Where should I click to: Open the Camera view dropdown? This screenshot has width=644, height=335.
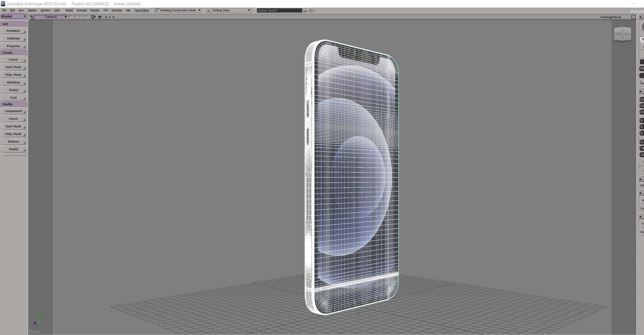pyautogui.click(x=51, y=17)
